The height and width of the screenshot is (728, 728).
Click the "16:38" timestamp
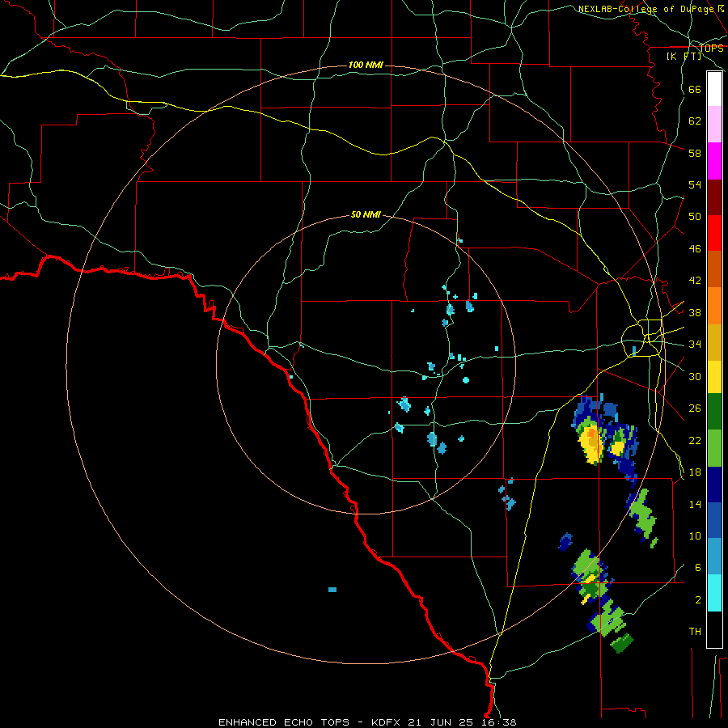point(499,722)
